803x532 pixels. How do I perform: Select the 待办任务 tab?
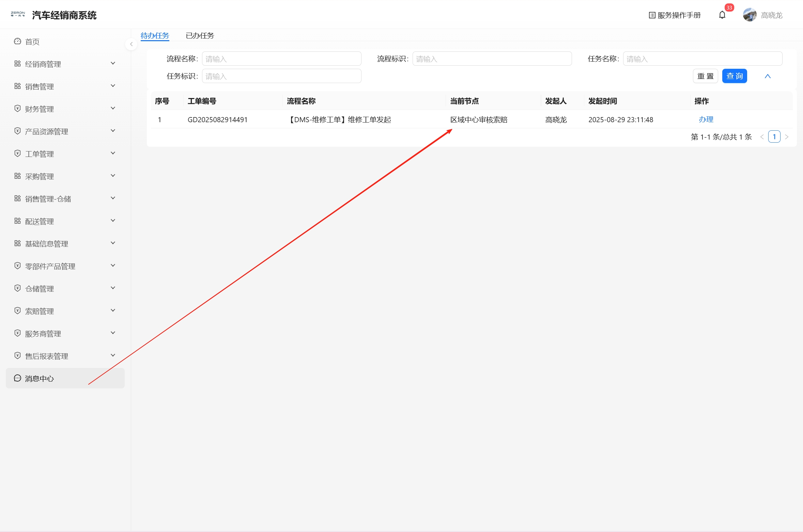click(x=155, y=35)
